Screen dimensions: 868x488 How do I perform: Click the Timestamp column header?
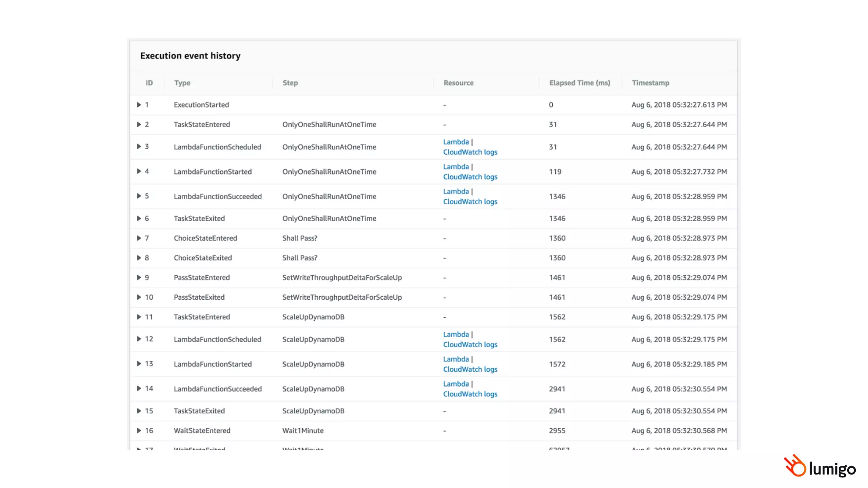point(650,83)
